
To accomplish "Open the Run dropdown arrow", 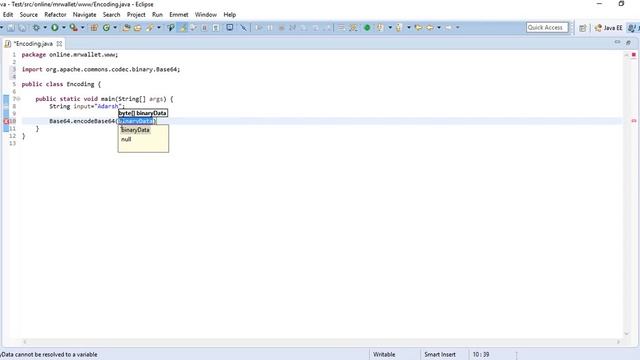I will (64, 28).
